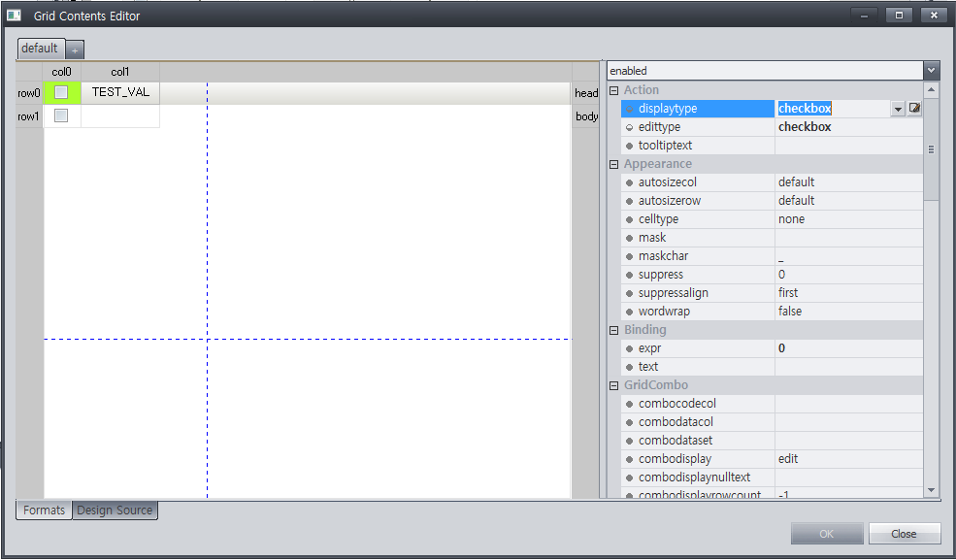956x560 pixels.
Task: Maximize the Grid Contents Editor window
Action: [x=899, y=16]
